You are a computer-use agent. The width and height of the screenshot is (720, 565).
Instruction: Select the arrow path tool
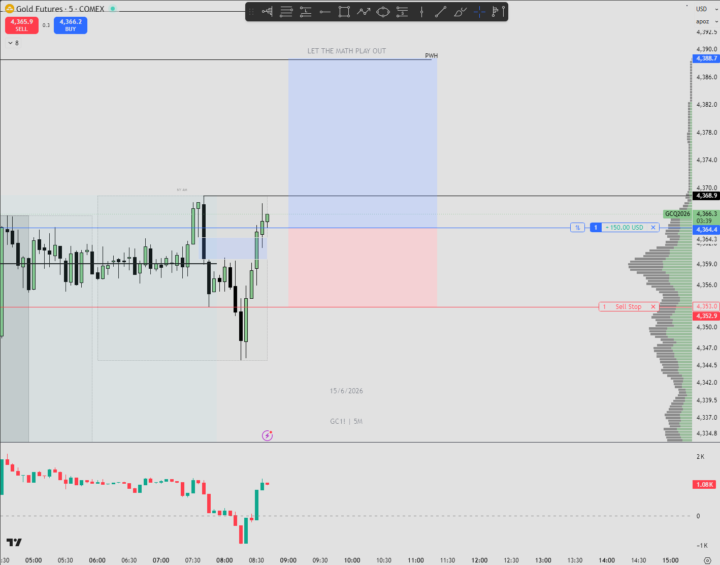tap(363, 12)
